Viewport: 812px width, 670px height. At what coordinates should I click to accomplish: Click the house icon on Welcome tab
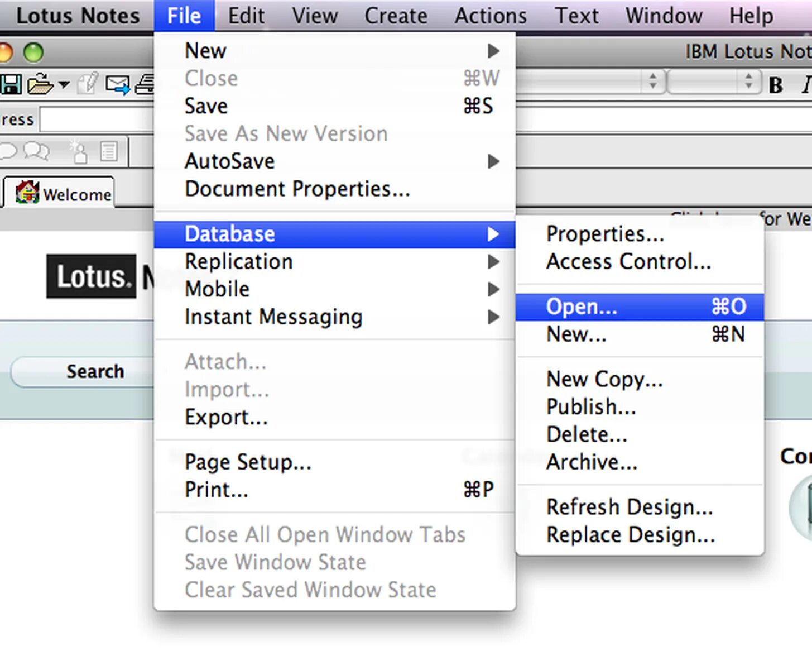(27, 193)
